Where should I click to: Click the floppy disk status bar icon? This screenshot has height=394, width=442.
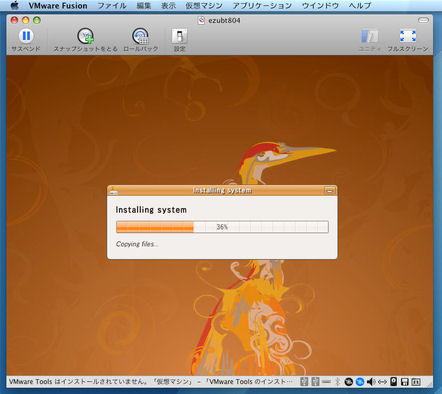[405, 382]
